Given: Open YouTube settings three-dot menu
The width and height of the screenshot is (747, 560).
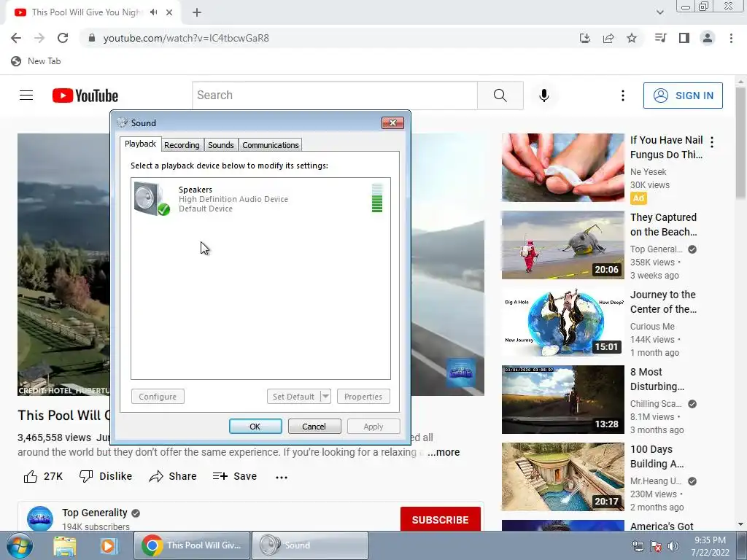Looking at the screenshot, I should click(623, 96).
